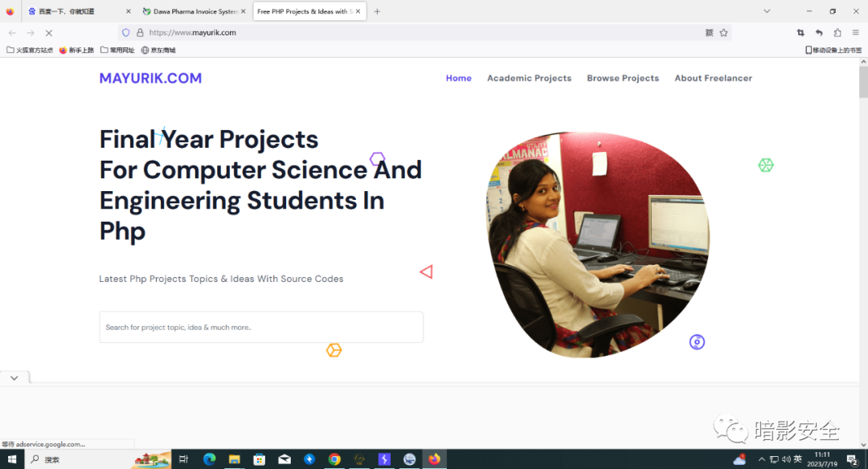Switch input language 英 indicator
This screenshot has width=868, height=469.
798,459
